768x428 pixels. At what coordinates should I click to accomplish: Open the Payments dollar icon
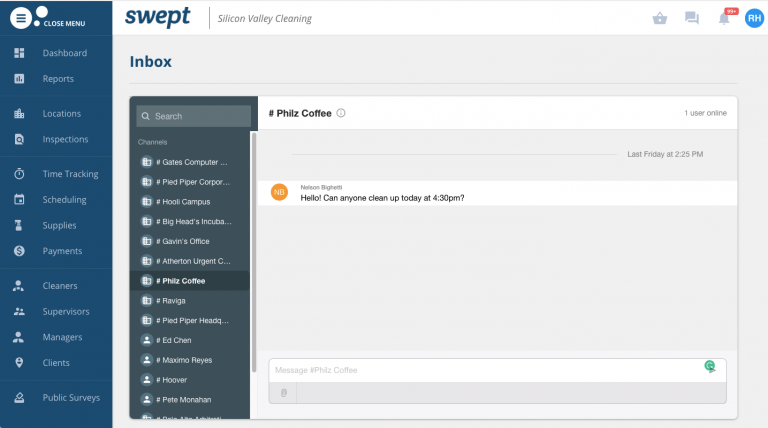[19, 251]
